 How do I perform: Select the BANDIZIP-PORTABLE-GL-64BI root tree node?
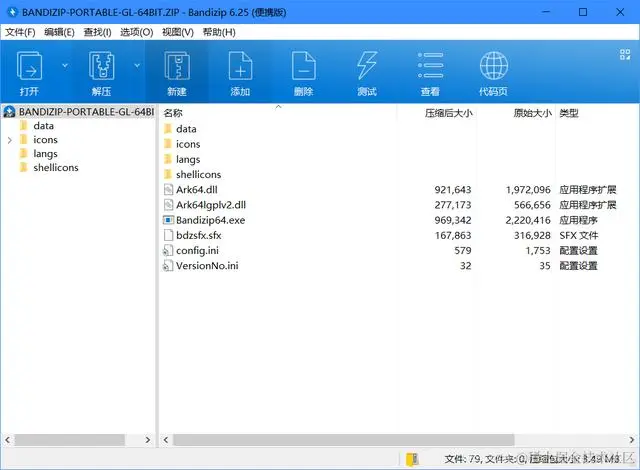coord(86,111)
